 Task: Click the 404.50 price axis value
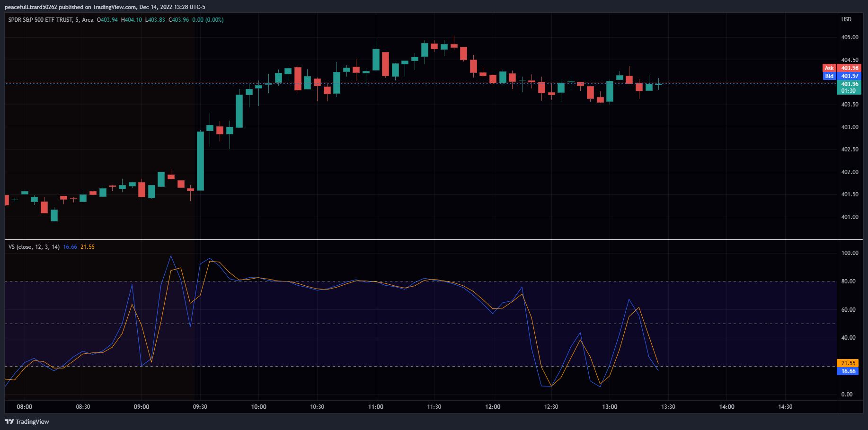(850, 60)
